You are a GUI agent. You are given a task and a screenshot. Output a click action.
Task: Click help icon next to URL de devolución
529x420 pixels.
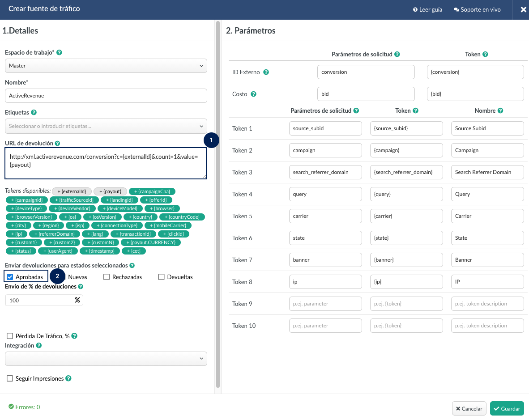[x=57, y=143]
